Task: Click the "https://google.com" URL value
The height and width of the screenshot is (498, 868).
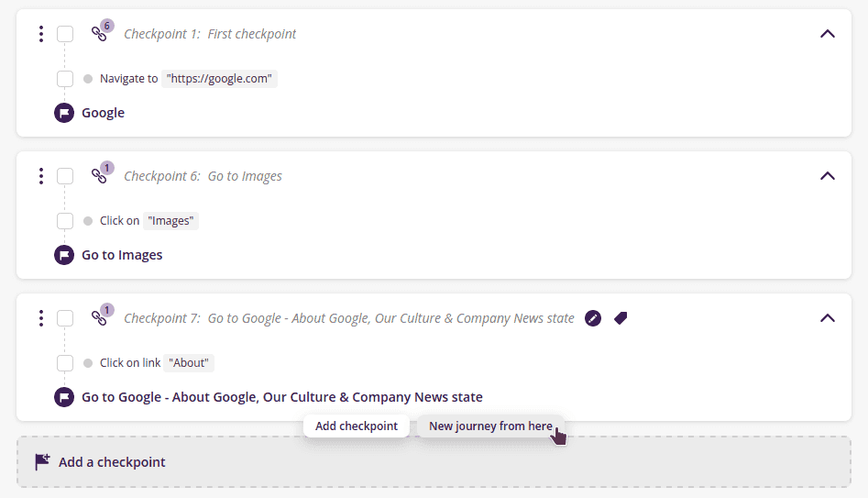Action: (220, 79)
